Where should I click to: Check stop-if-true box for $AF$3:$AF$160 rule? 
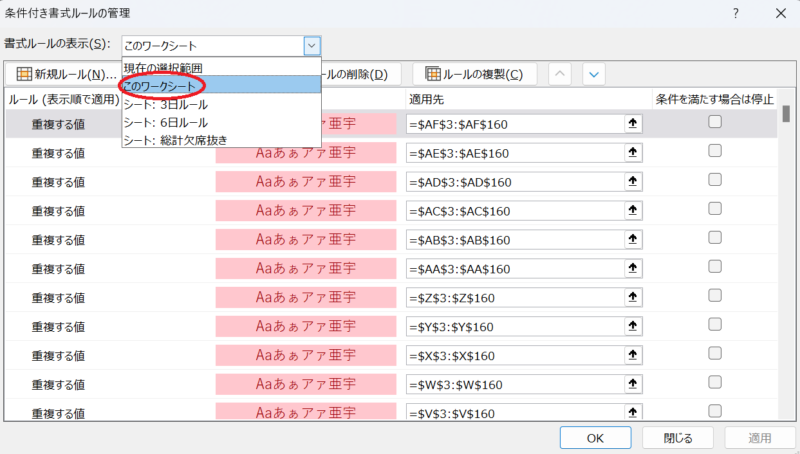tap(715, 122)
